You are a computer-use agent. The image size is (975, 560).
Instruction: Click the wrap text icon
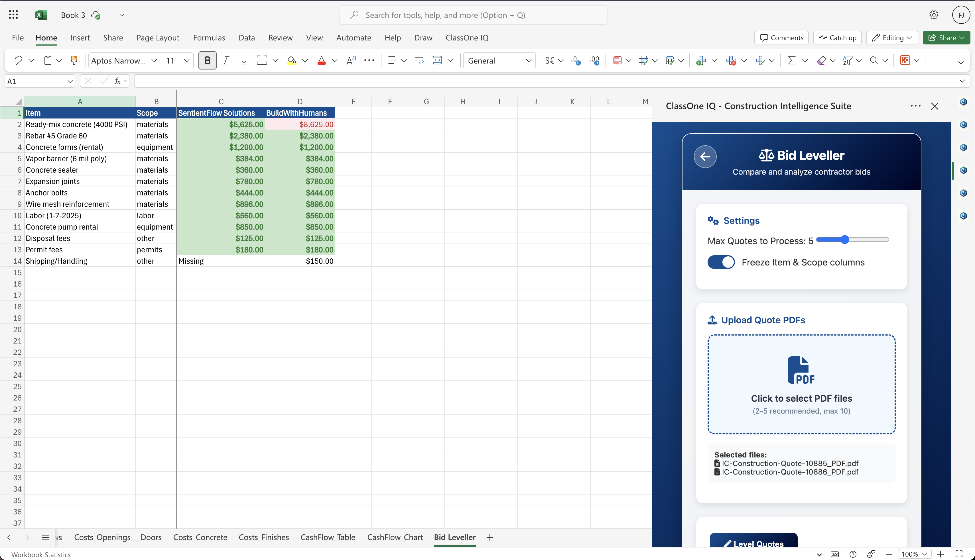pos(419,60)
